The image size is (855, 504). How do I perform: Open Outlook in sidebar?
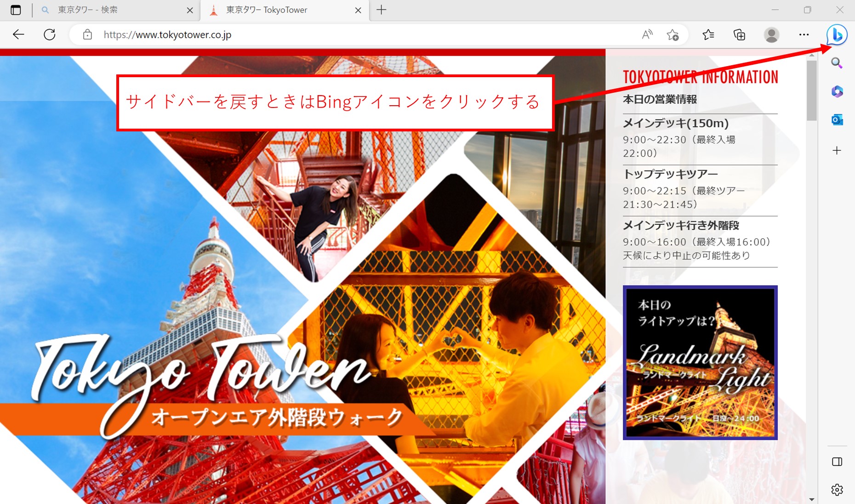[837, 120]
